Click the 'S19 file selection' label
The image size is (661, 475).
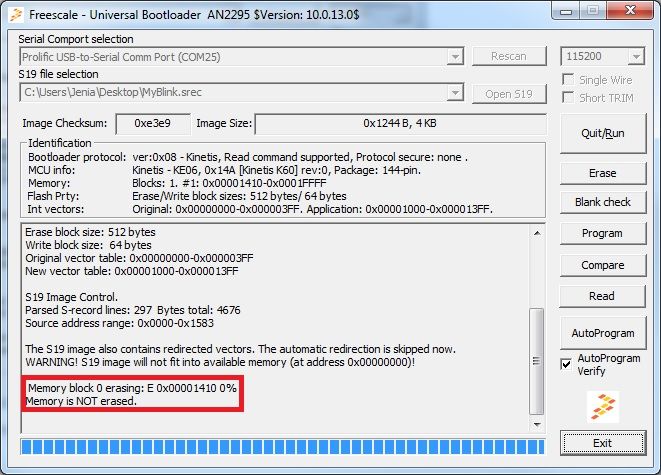pyautogui.click(x=58, y=74)
